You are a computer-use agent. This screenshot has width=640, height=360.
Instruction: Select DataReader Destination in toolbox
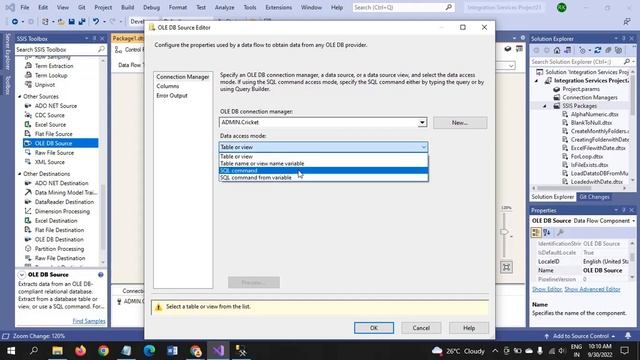(x=64, y=202)
